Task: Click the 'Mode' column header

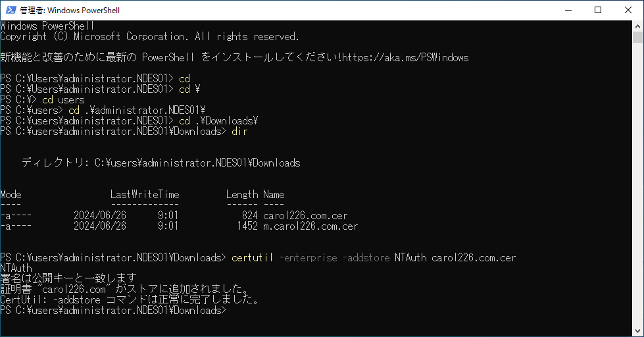Action: pyautogui.click(x=11, y=194)
